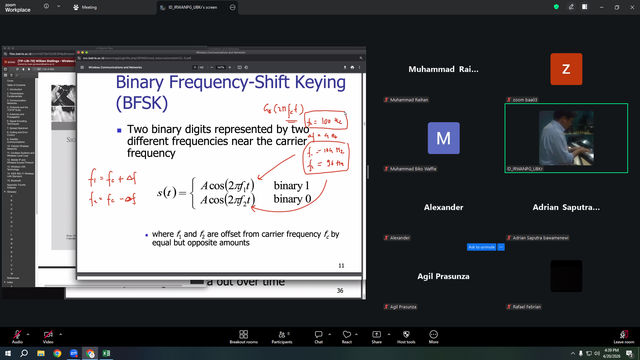Click the PDF rotate icon
The width and height of the screenshot is (640, 360).
click(x=246, y=67)
